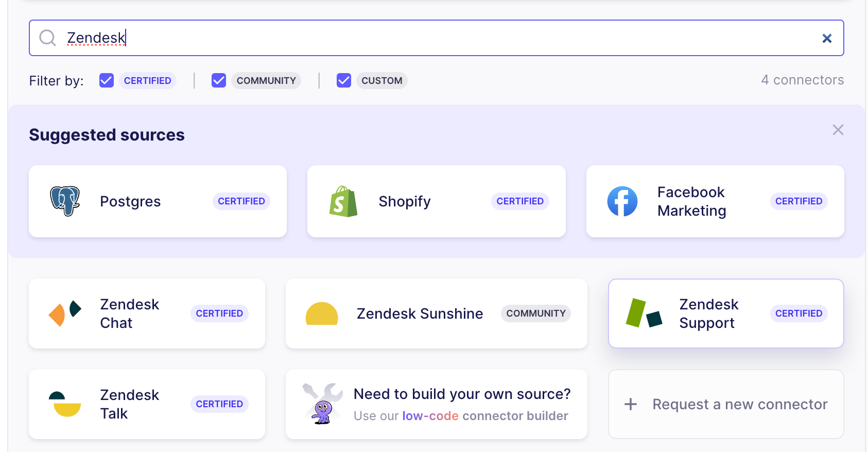Click the Shopify bag icon
Screen dimensions: 868x452
(x=343, y=201)
